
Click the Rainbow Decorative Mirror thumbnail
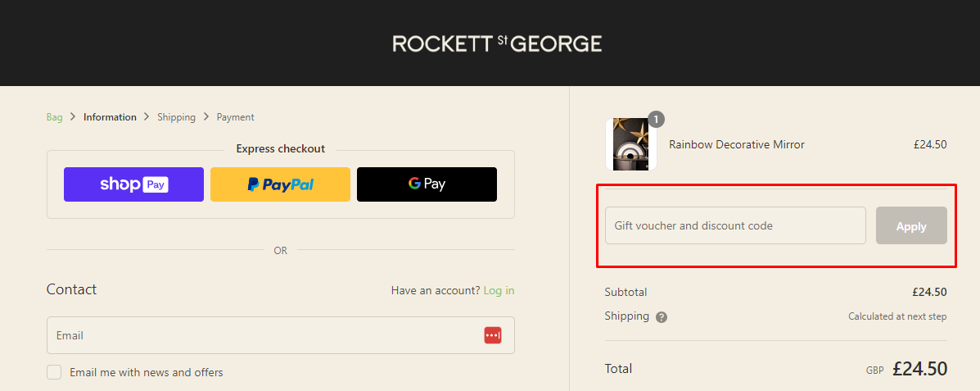point(631,145)
